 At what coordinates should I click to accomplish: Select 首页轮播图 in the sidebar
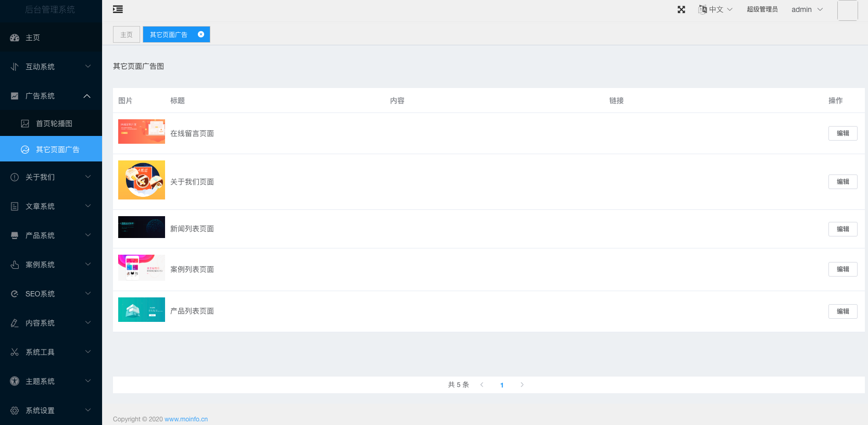(54, 123)
